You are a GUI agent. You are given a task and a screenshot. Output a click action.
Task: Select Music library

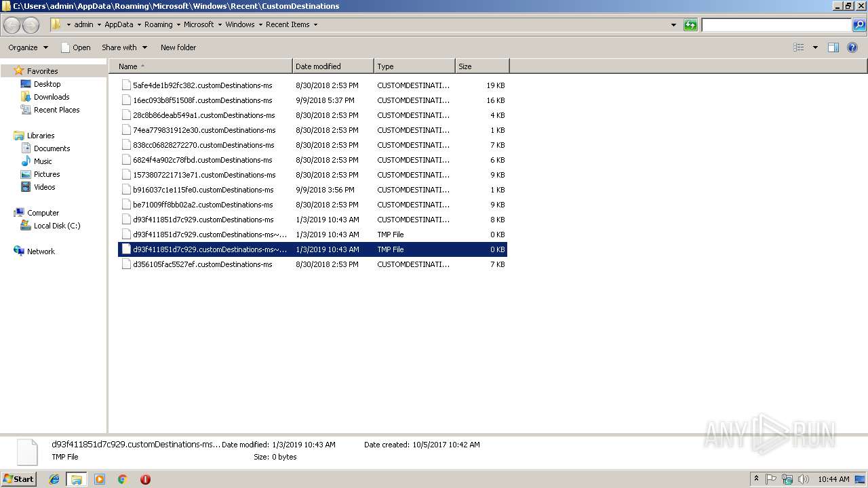[43, 161]
